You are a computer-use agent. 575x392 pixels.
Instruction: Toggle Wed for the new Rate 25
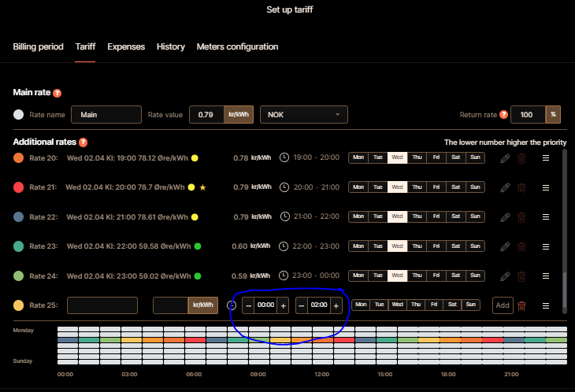tap(398, 305)
